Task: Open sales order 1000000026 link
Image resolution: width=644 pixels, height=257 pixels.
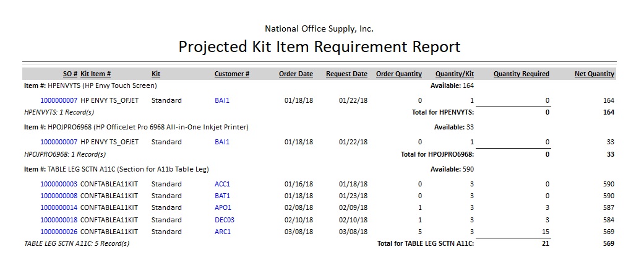Action: pyautogui.click(x=59, y=232)
